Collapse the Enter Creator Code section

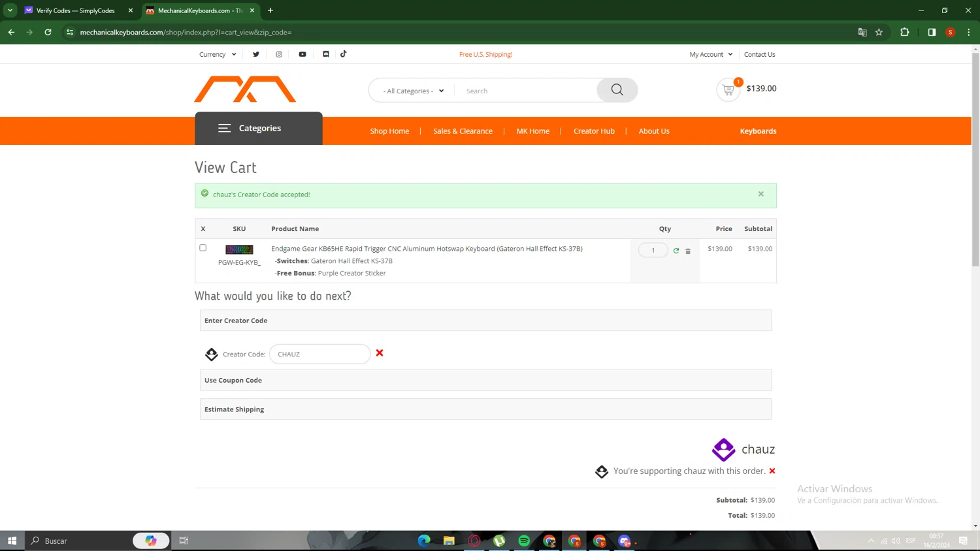[x=485, y=321]
